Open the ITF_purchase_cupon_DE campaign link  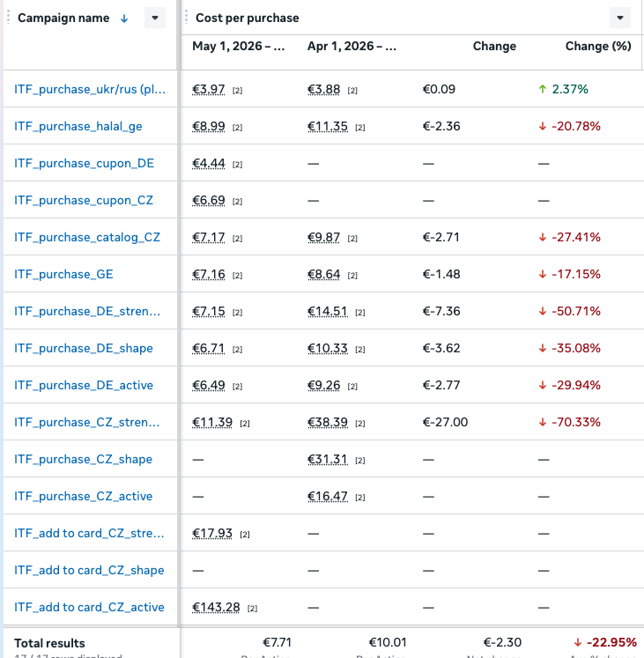[84, 163]
